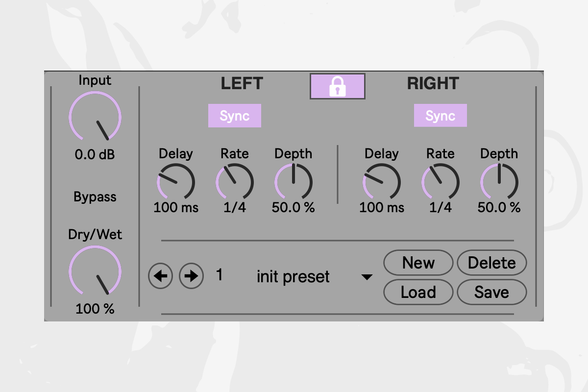Image resolution: width=588 pixels, height=392 pixels.
Task: Click the lock icon linking left and right
Action: pos(337,86)
